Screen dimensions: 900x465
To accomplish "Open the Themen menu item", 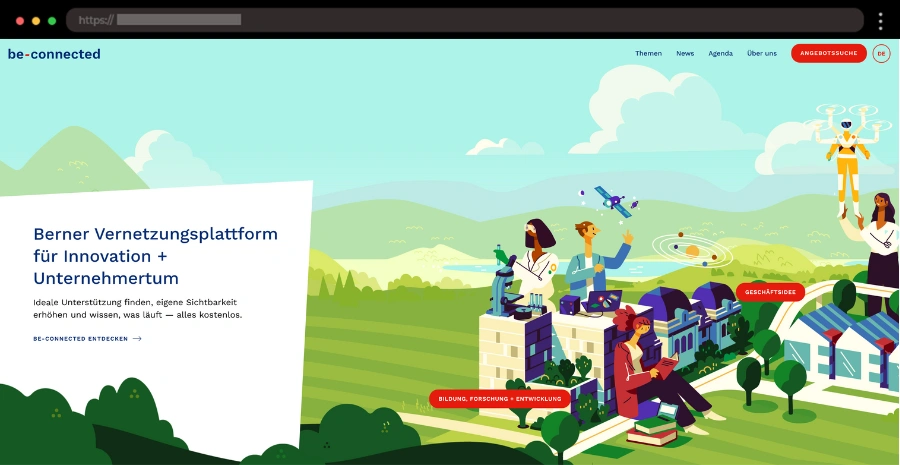I will (648, 54).
